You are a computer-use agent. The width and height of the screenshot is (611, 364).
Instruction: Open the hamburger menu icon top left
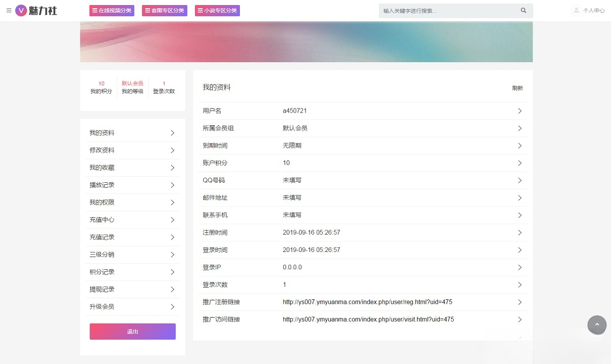pyautogui.click(x=9, y=10)
